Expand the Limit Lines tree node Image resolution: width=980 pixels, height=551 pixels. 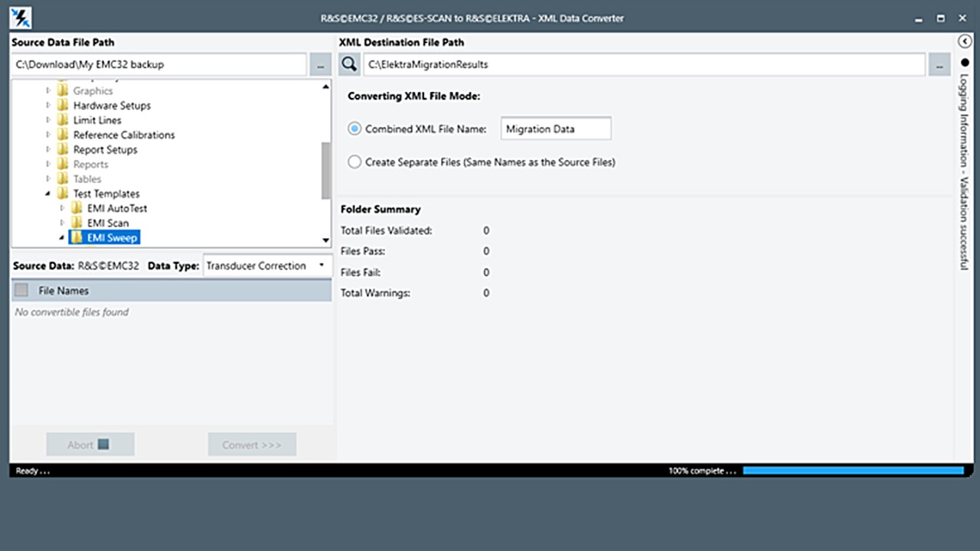pyautogui.click(x=48, y=119)
